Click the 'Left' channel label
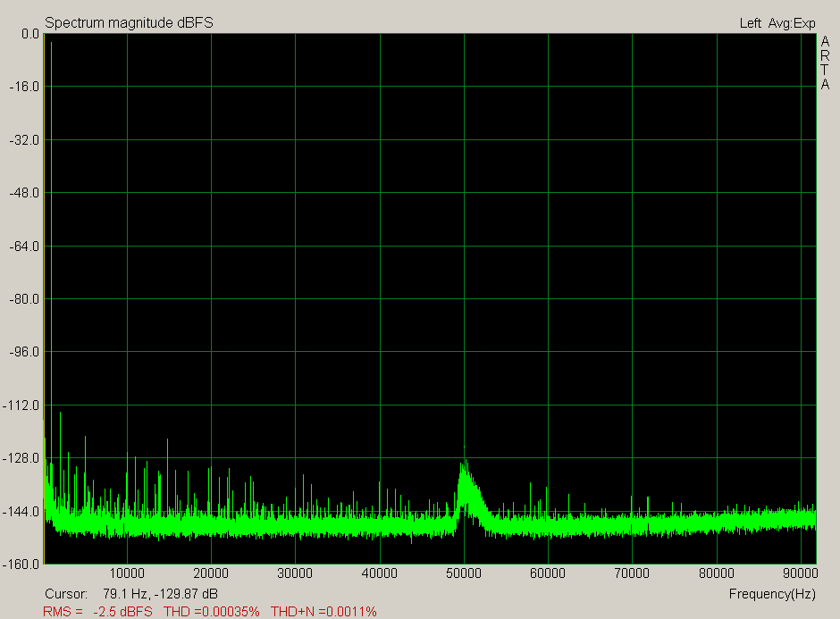 (750, 23)
